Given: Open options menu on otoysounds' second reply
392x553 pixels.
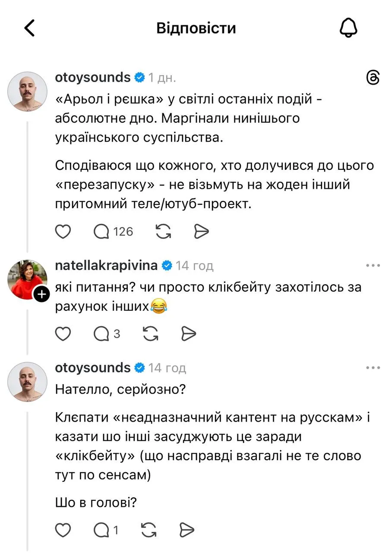Looking at the screenshot, I should pyautogui.click(x=372, y=367).
